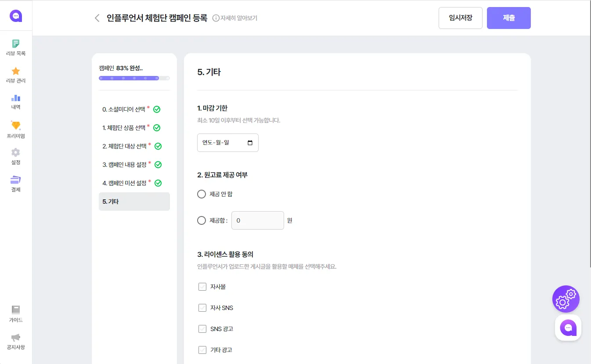
Task: Open the 결제 card icon
Action: [x=16, y=180]
